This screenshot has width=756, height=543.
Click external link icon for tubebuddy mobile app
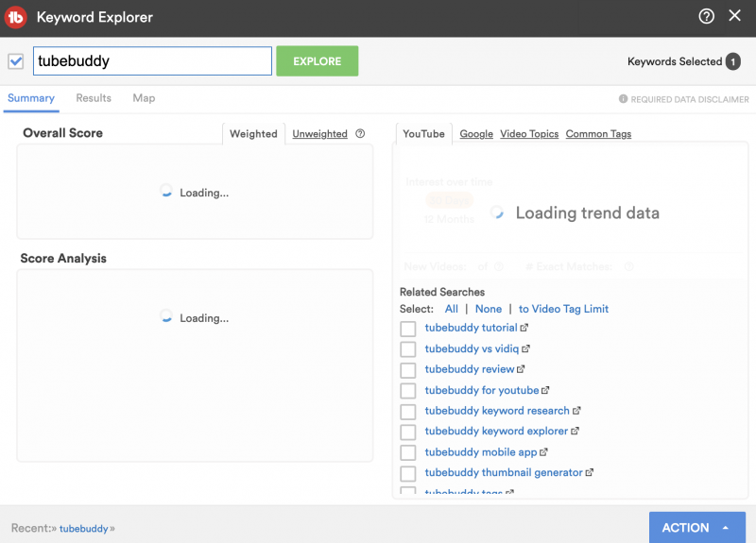pyautogui.click(x=544, y=452)
